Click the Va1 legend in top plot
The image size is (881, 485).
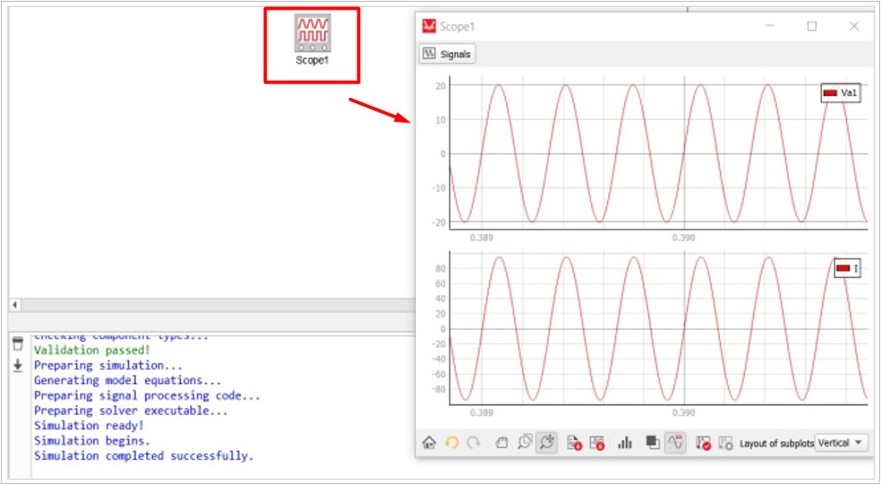tap(842, 93)
